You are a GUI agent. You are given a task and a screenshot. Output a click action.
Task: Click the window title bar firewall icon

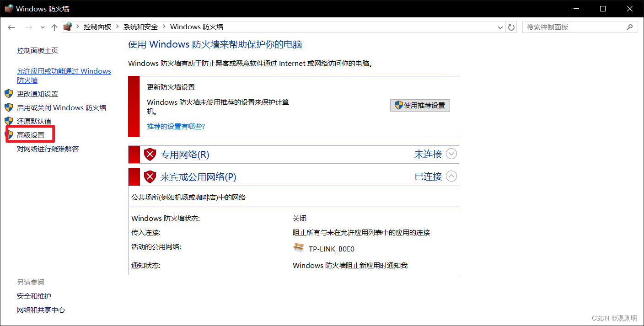point(9,9)
